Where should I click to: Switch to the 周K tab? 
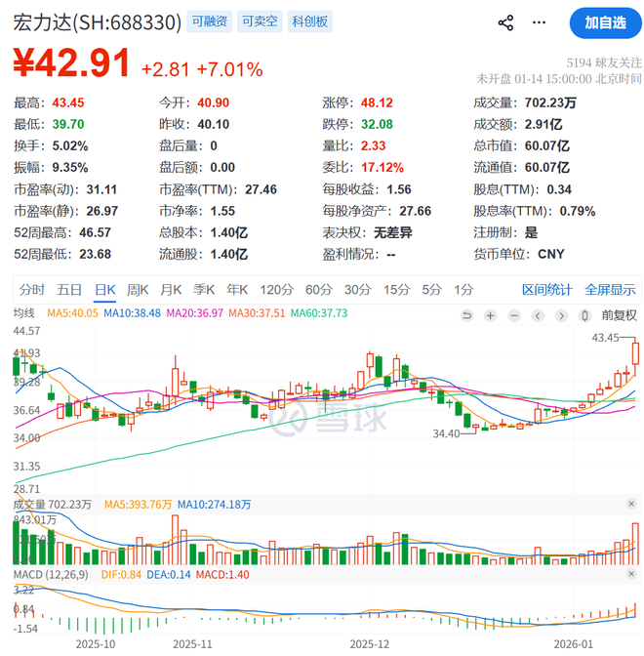click(138, 289)
